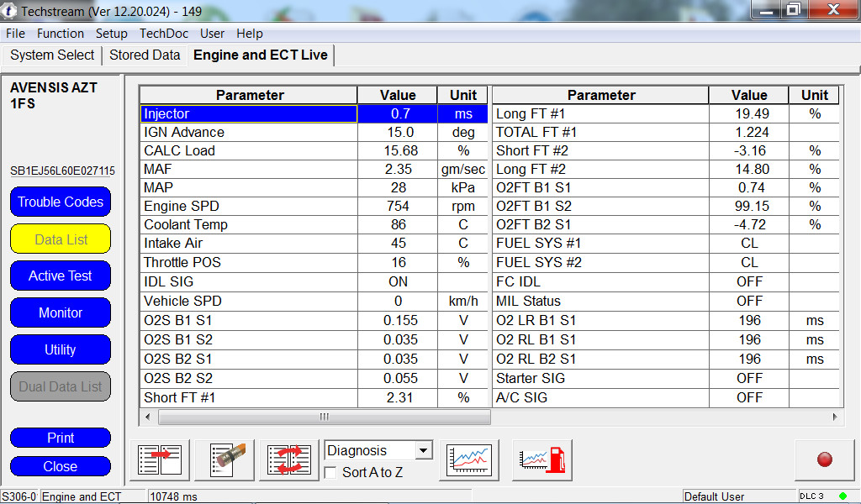Viewport: 861px width, 504px height.
Task: Click the Print button
Action: (x=61, y=438)
